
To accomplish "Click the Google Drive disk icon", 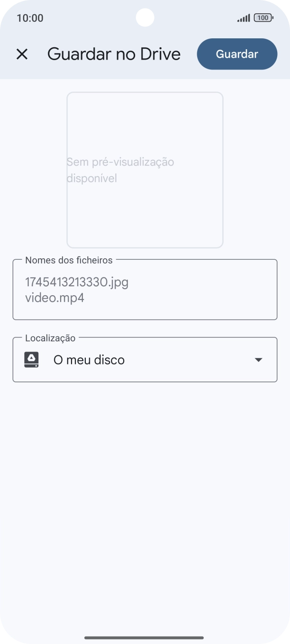I will coord(31,360).
